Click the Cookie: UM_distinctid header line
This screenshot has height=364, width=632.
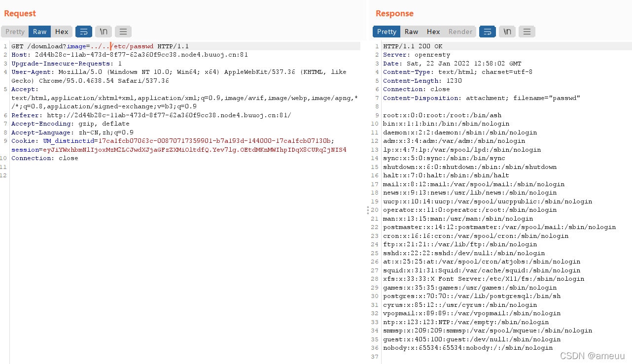[x=173, y=141]
